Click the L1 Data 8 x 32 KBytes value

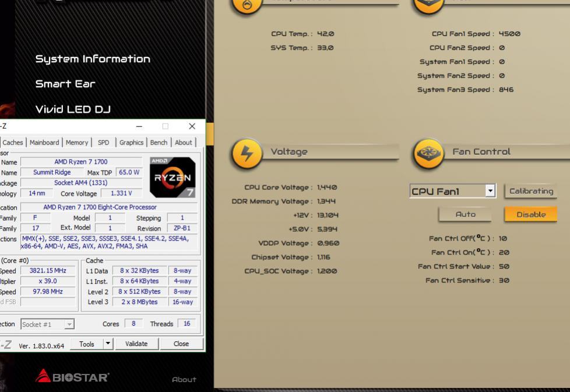(140, 271)
